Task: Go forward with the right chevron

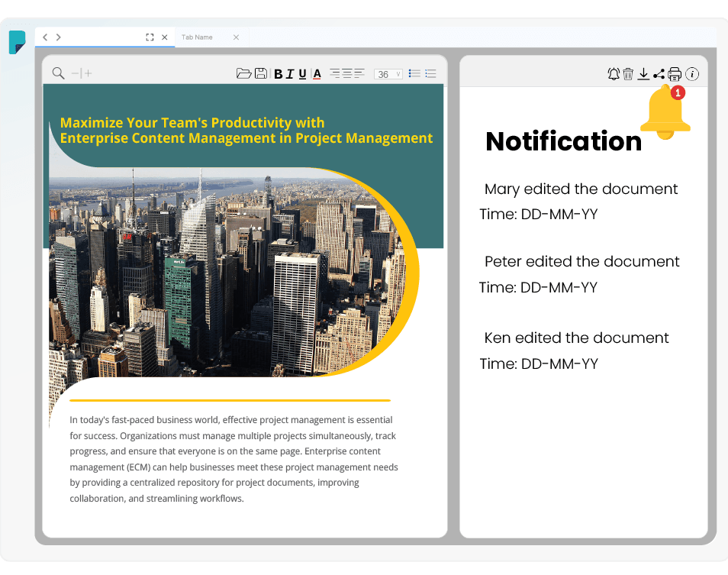Action: (x=59, y=37)
